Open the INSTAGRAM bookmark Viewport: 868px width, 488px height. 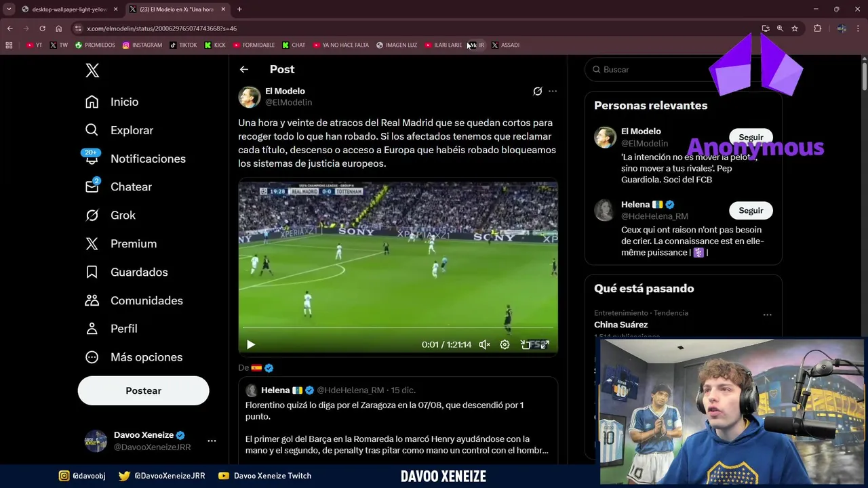click(142, 45)
